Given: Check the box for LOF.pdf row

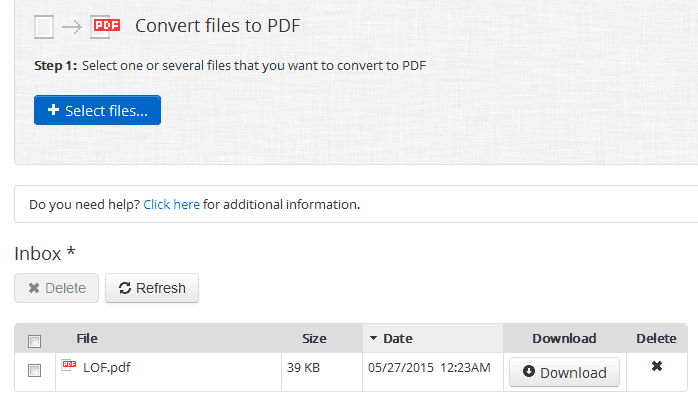Looking at the screenshot, I should pyautogui.click(x=34, y=370).
